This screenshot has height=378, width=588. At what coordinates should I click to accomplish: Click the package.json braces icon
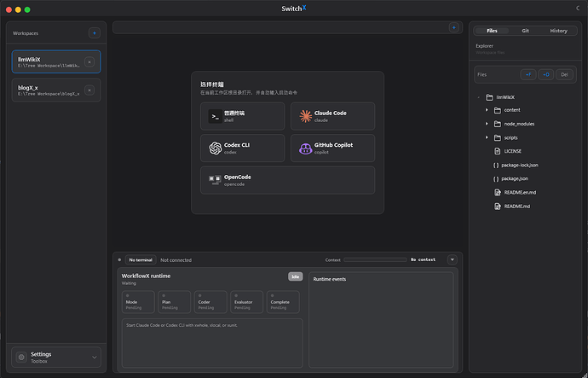[496, 179]
